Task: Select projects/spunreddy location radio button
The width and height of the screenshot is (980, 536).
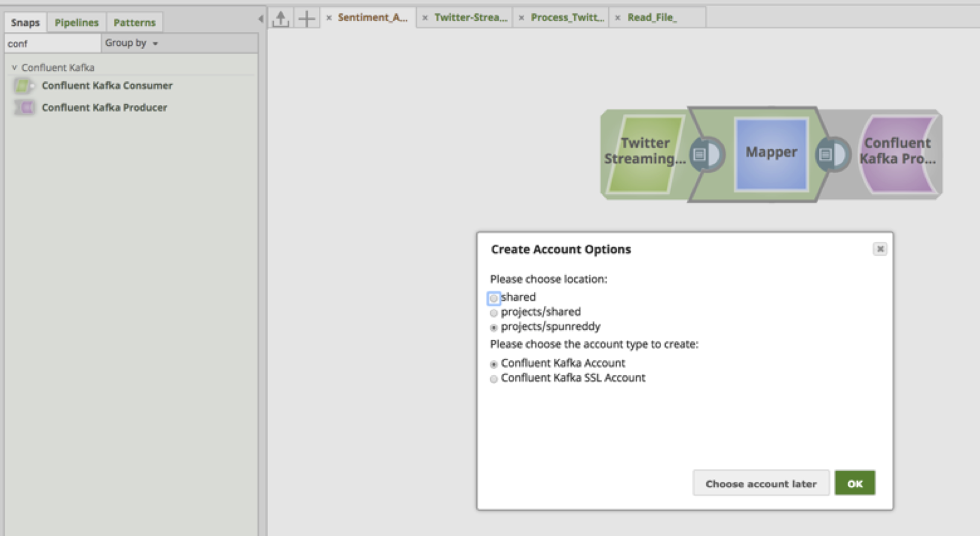Action: point(494,327)
